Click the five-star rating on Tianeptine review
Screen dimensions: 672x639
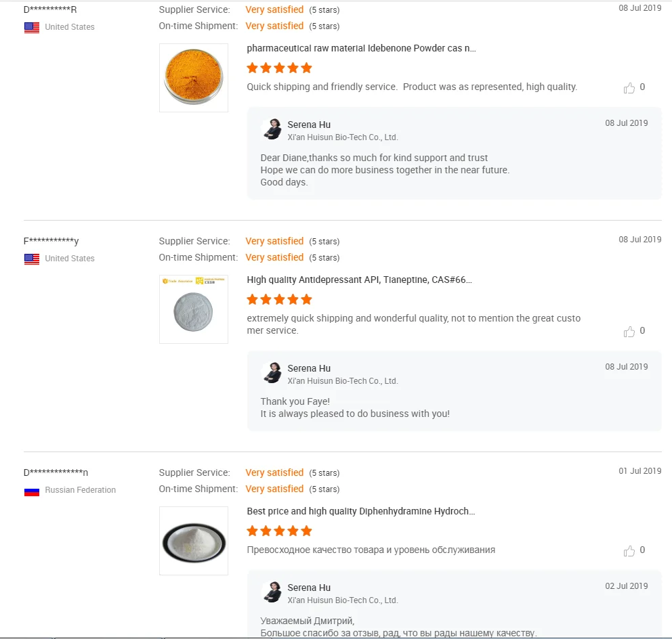[279, 299]
